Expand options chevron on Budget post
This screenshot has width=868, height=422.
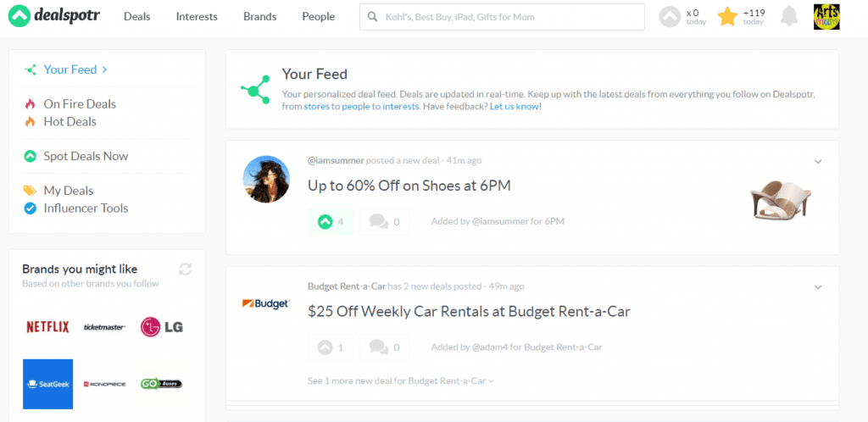click(818, 287)
